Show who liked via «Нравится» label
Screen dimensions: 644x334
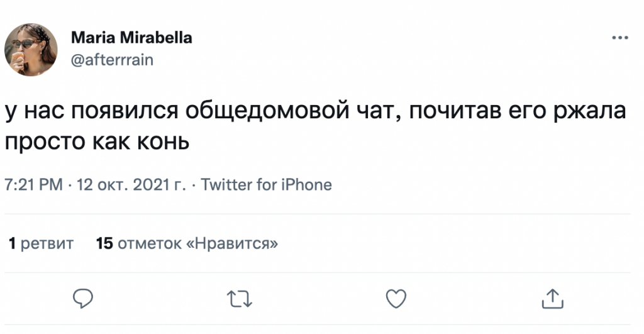[233, 243]
